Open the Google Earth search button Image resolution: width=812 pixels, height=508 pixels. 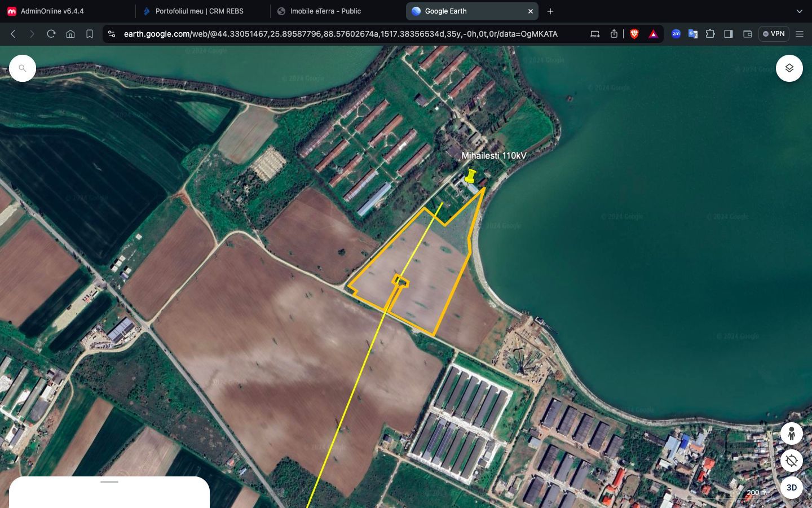pyautogui.click(x=23, y=68)
